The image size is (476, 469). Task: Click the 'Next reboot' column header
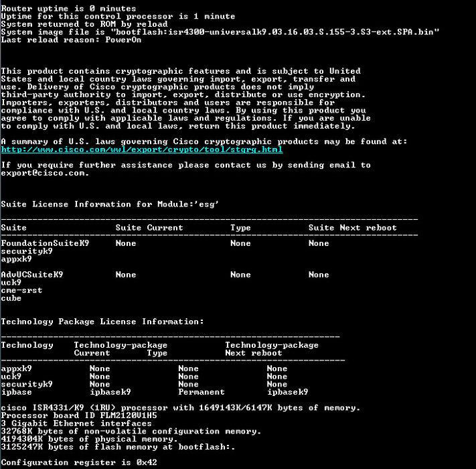(254, 353)
